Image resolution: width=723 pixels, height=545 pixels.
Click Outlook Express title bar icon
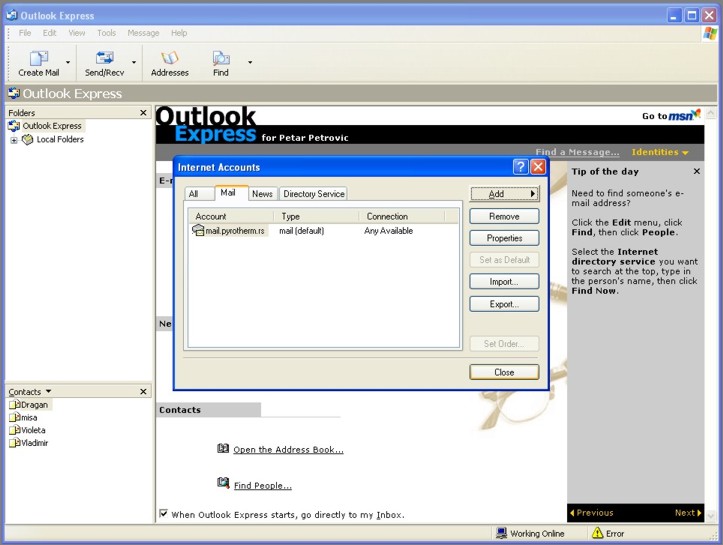pyautogui.click(x=12, y=15)
